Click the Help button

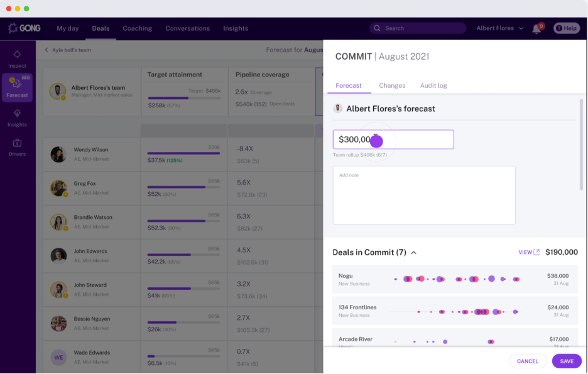(x=566, y=28)
